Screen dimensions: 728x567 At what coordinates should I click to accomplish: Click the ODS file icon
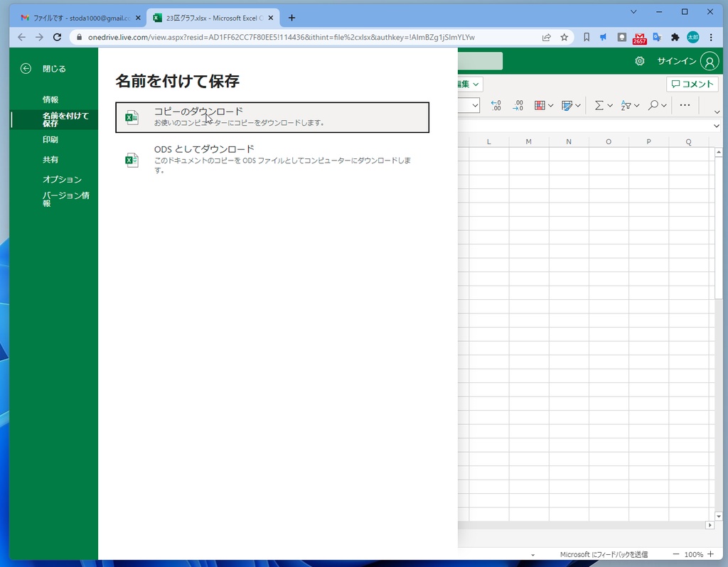[x=132, y=160]
